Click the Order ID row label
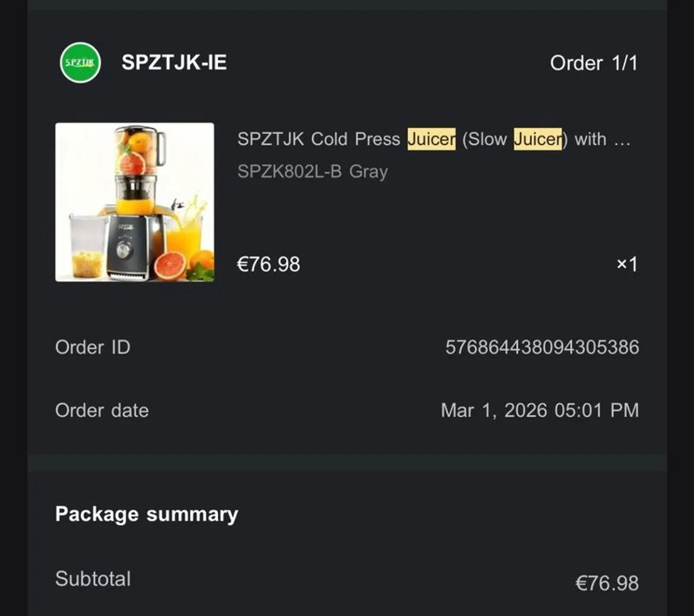 click(x=93, y=347)
